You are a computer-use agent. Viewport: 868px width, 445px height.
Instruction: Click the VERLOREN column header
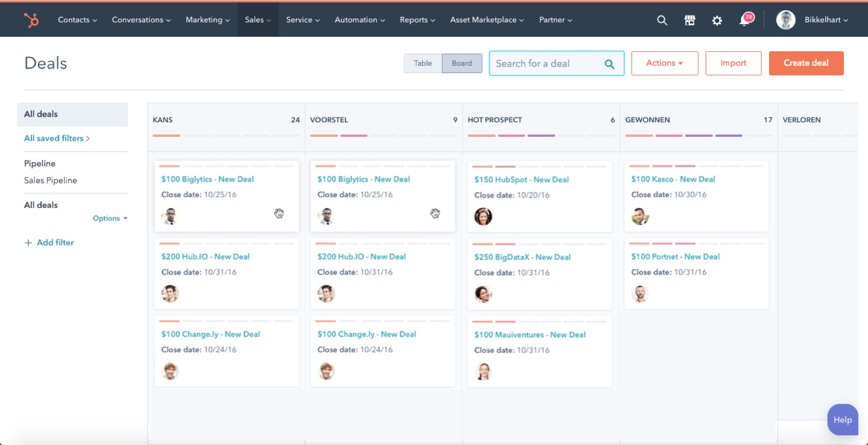[x=801, y=120]
